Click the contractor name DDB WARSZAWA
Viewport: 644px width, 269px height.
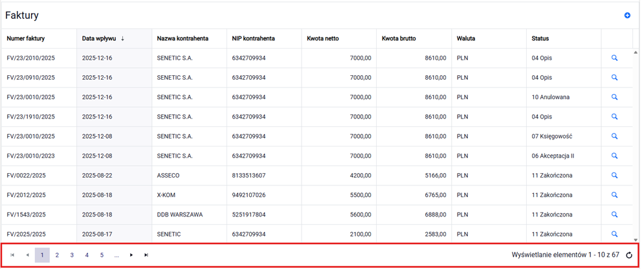[179, 215]
